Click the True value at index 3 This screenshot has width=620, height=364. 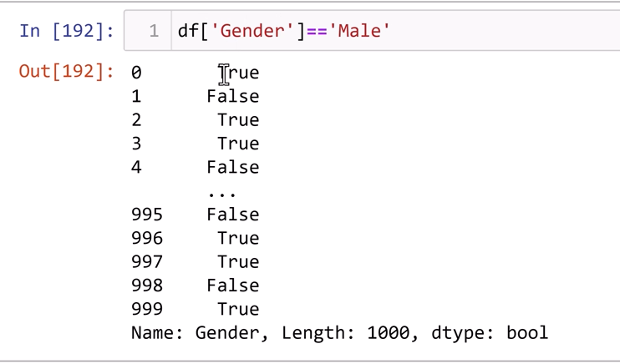point(239,144)
